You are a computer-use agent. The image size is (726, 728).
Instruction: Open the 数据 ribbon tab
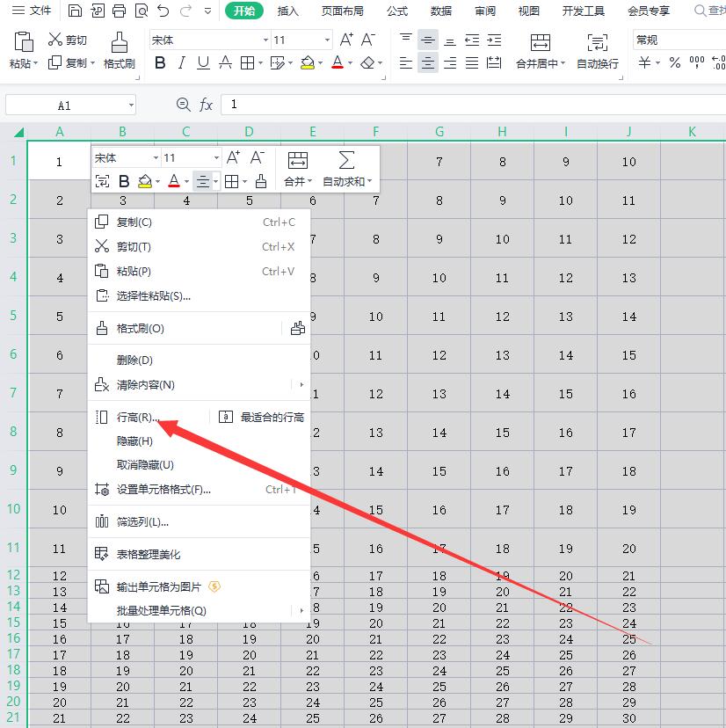(x=440, y=11)
